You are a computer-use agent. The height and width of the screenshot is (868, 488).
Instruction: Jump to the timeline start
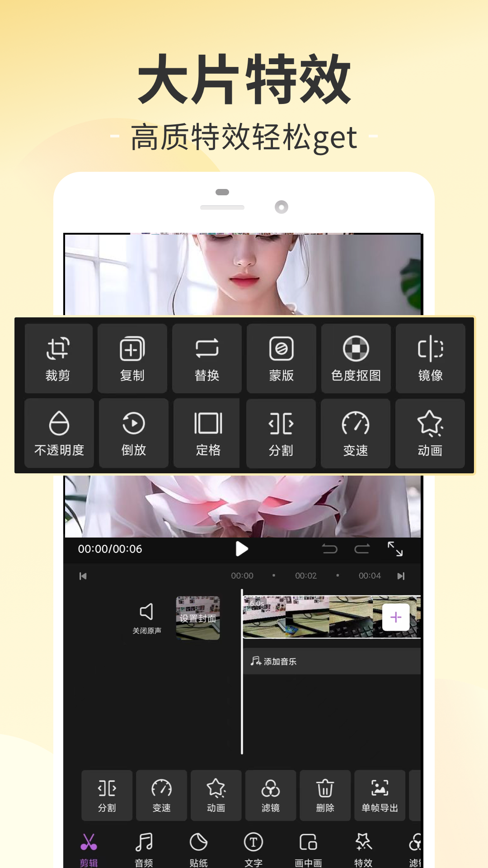[83, 576]
